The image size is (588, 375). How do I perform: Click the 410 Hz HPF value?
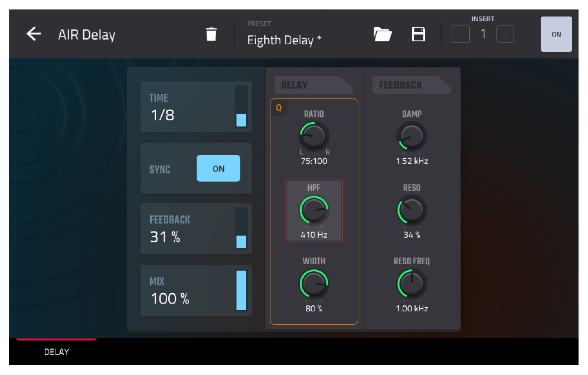click(x=314, y=235)
